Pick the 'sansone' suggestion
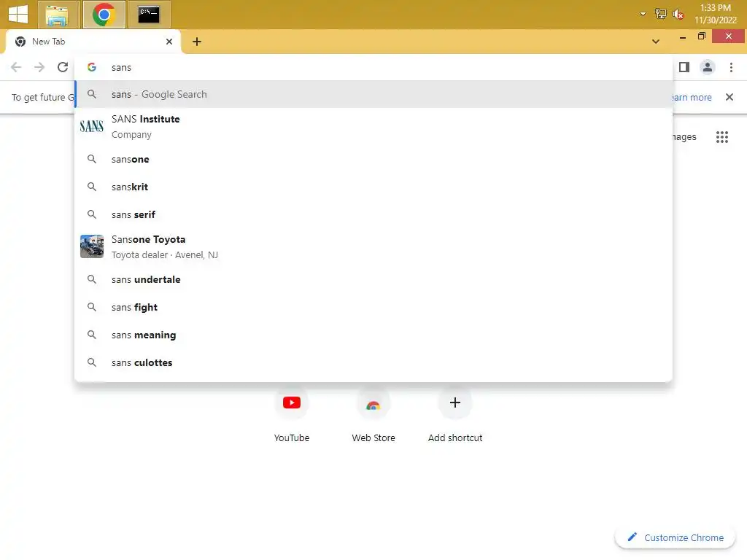Screen dimensions: 747x560 (x=373, y=159)
